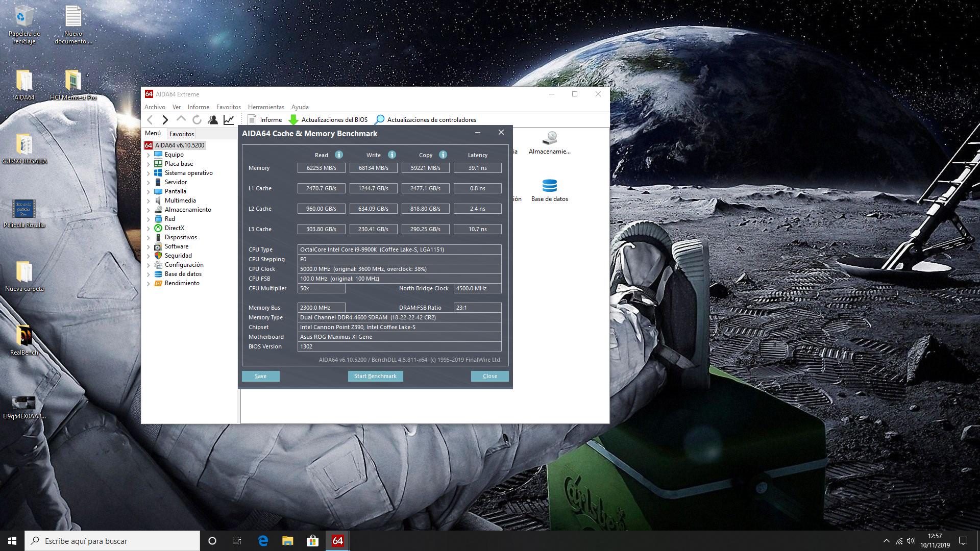Viewport: 980px width, 551px height.
Task: Expand the Multimedia tree node
Action: [149, 201]
